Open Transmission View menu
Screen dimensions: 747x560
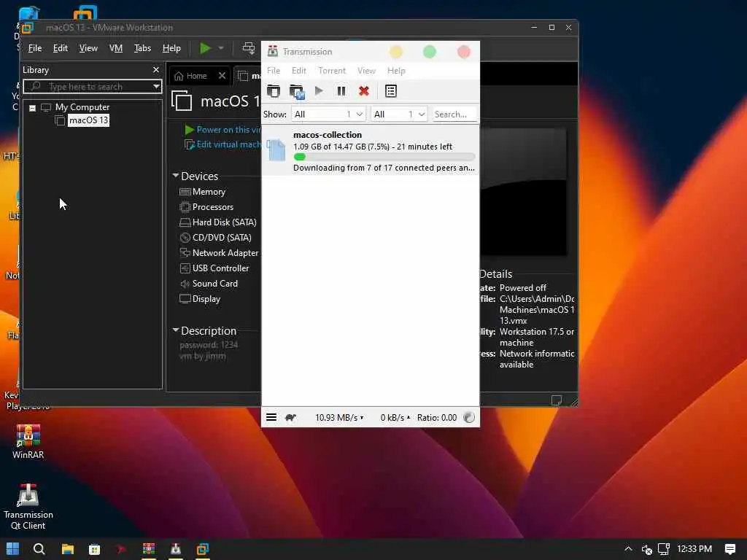point(366,71)
